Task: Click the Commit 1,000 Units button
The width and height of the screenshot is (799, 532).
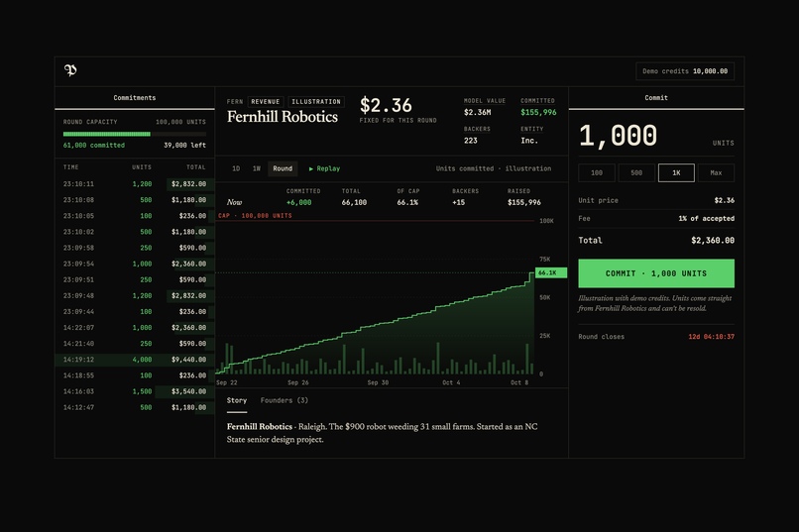Action: (656, 273)
